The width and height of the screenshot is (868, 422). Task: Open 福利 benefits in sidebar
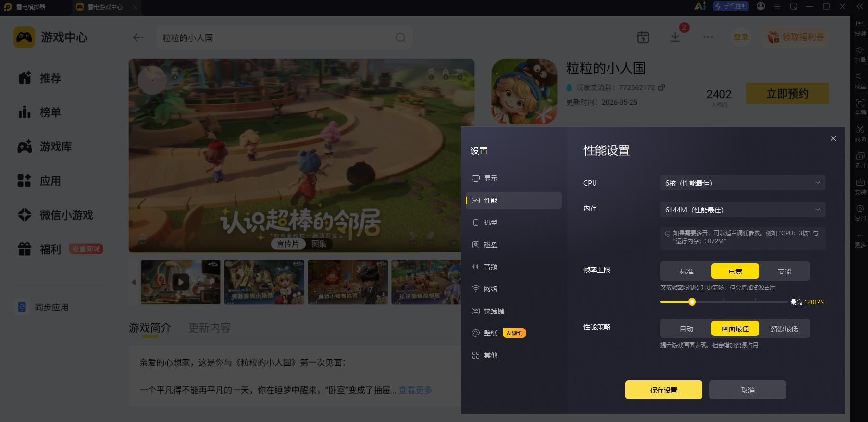(40, 249)
